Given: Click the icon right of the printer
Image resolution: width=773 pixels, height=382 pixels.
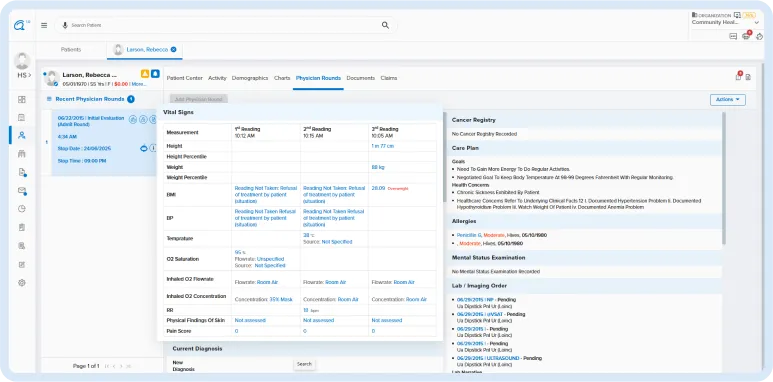Looking at the screenshot, I should (x=759, y=36).
